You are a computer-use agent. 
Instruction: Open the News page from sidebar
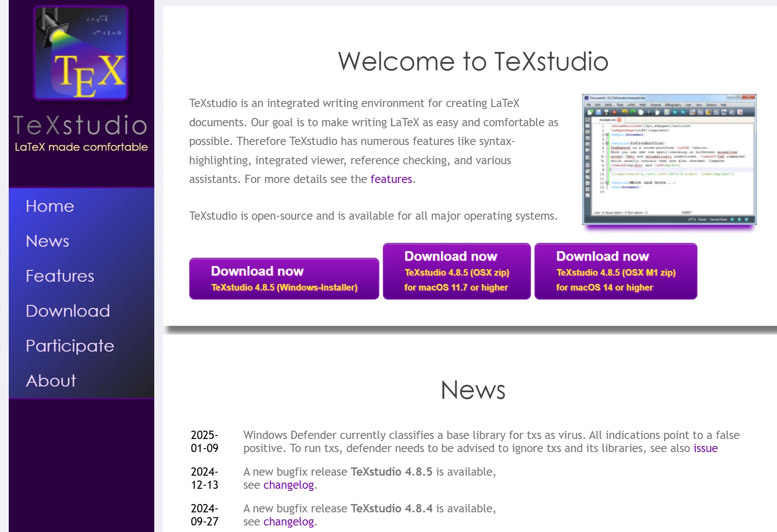[47, 241]
